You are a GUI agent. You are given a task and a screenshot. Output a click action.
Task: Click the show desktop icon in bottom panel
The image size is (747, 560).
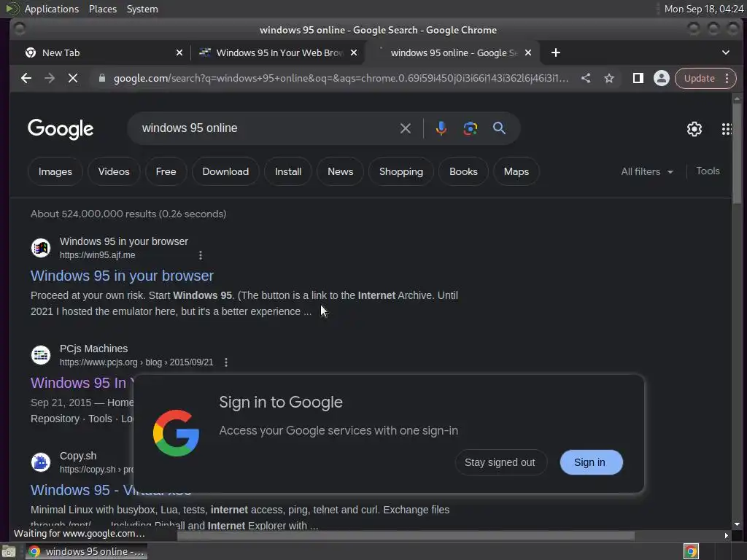pos(9,551)
